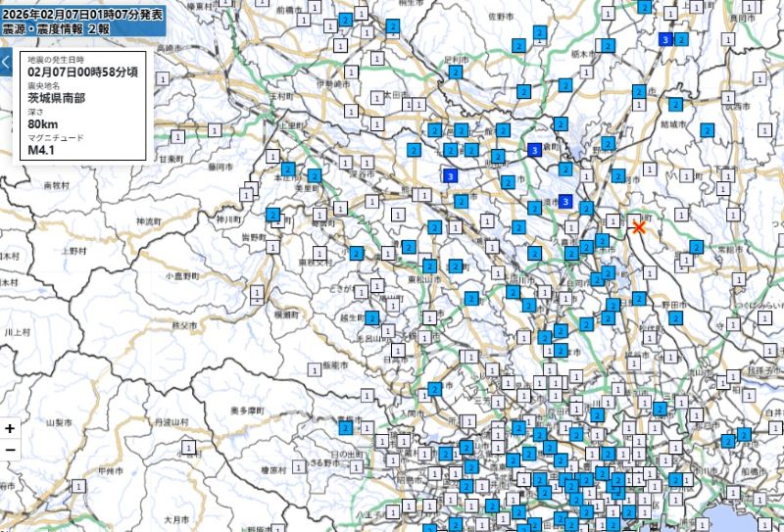The width and height of the screenshot is (784, 532).
Task: Select intensity 2 marker above 結城市 label
Action: 675,104
